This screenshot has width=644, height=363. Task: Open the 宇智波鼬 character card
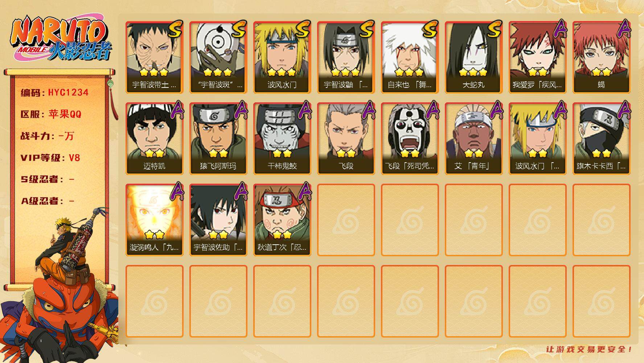tap(346, 57)
